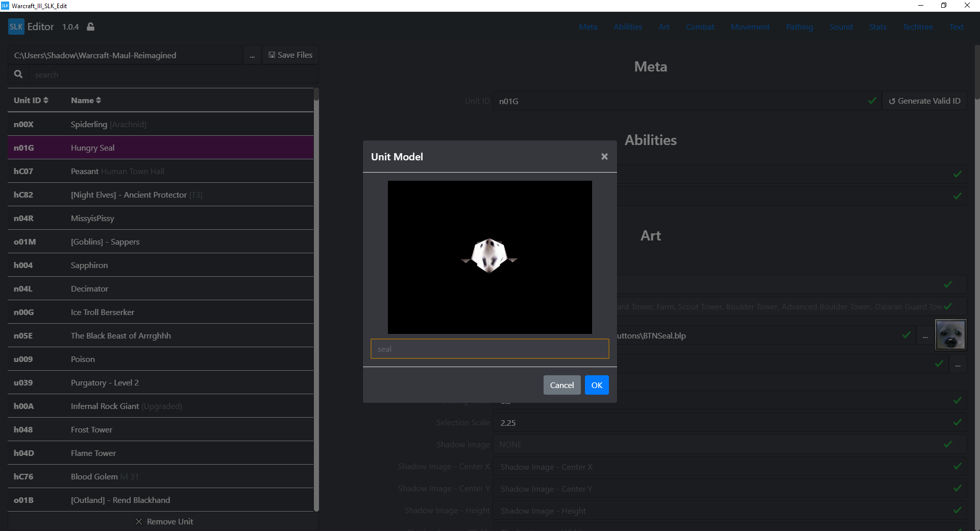The height and width of the screenshot is (531, 980).
Task: Open ellipsis button below the seal thumbnail
Action: (x=958, y=365)
